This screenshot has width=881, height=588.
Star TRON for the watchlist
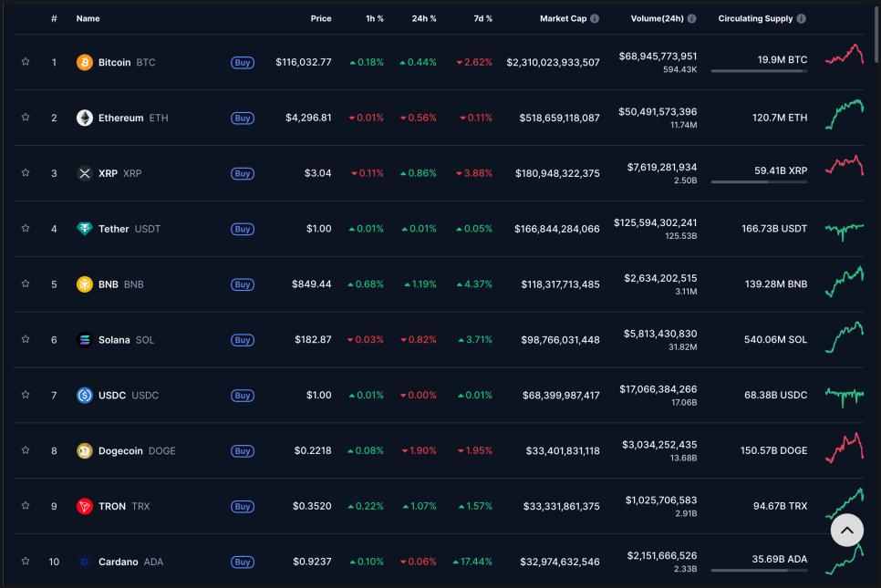26,506
